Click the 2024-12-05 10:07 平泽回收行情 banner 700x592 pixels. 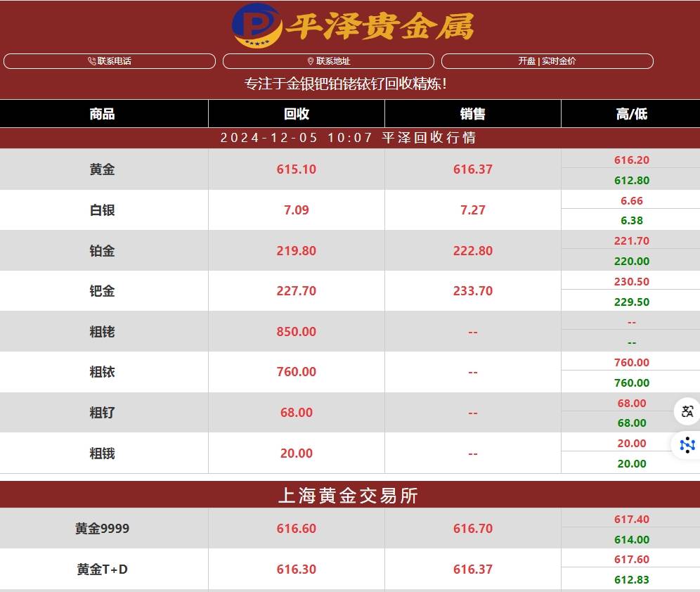348,138
